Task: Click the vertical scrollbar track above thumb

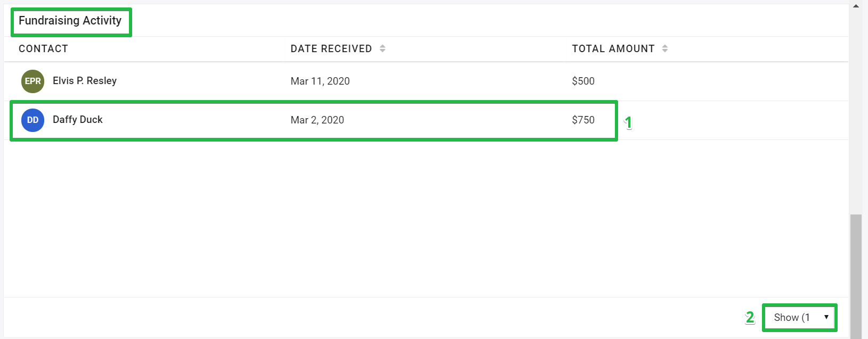Action: (856, 112)
